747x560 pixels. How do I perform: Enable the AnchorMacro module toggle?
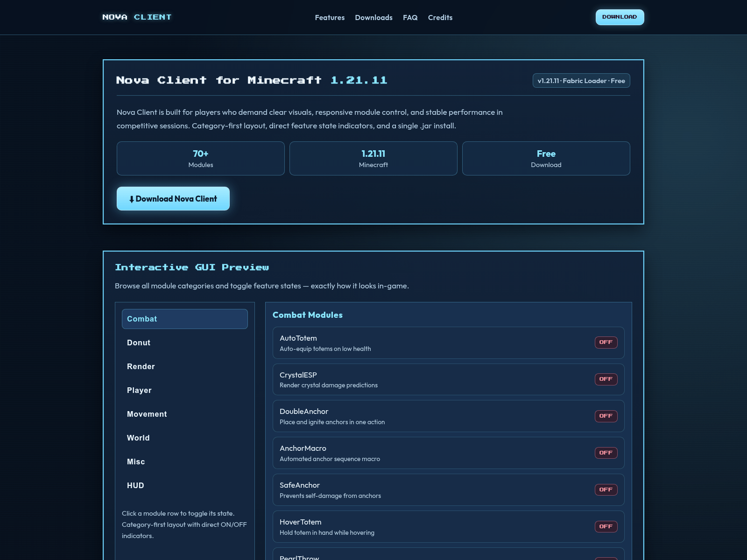[606, 453]
